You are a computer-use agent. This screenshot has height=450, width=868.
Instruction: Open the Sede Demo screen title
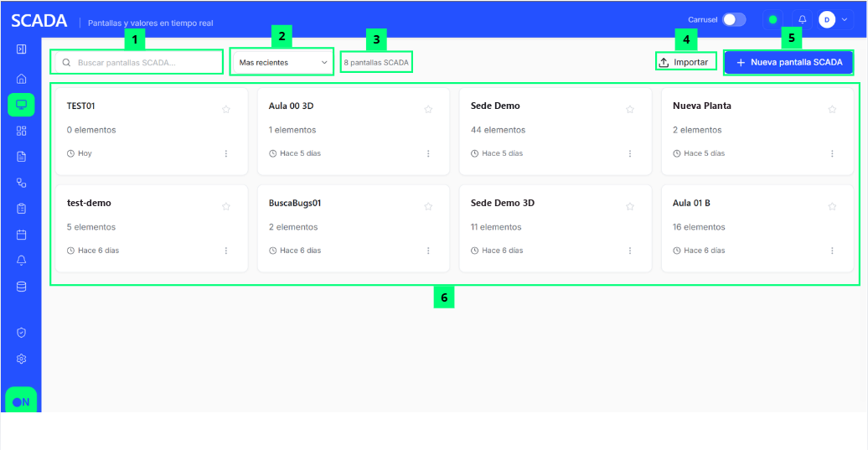[x=495, y=106]
